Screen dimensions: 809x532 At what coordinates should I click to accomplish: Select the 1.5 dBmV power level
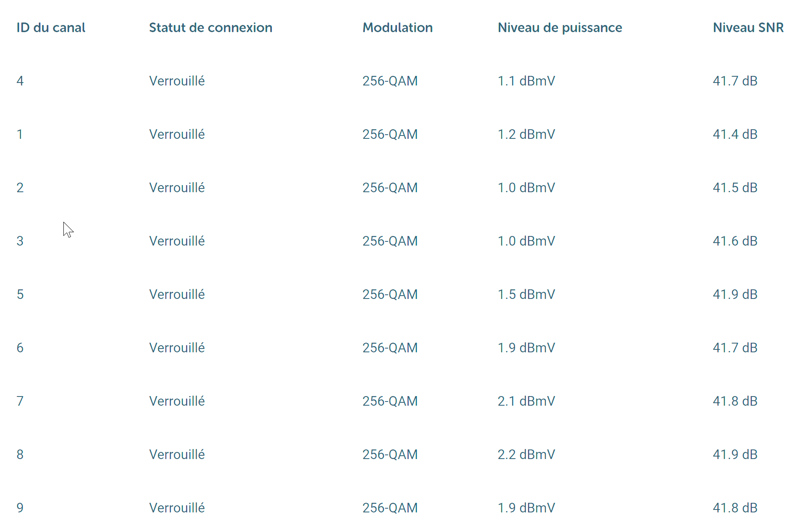click(x=526, y=294)
